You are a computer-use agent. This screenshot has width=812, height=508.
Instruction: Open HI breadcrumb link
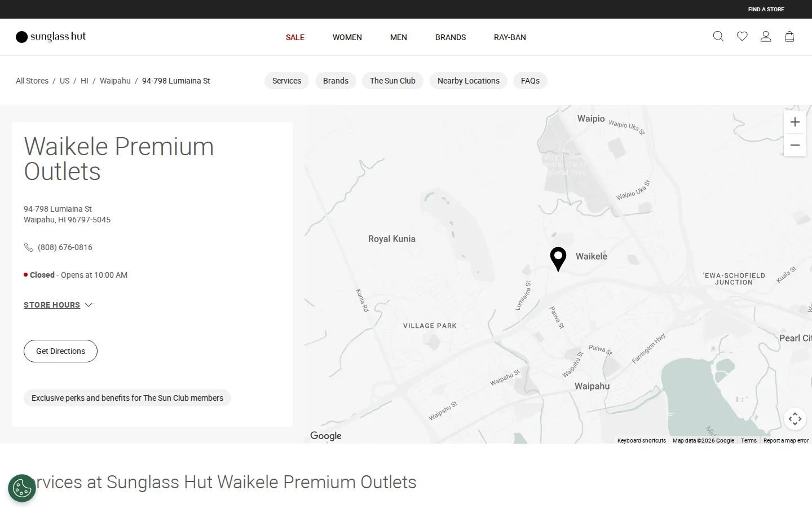click(85, 81)
